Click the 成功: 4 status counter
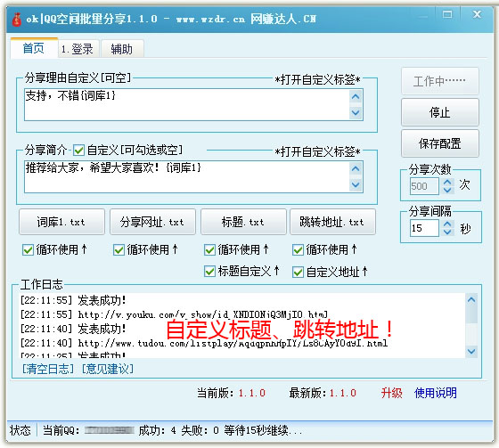The width and height of the screenshot is (499, 448). point(157,430)
